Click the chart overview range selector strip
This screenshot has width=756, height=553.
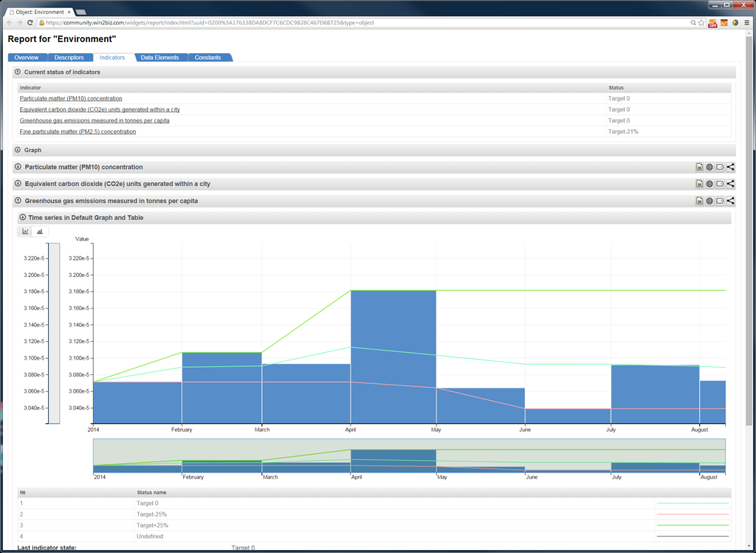[409, 456]
